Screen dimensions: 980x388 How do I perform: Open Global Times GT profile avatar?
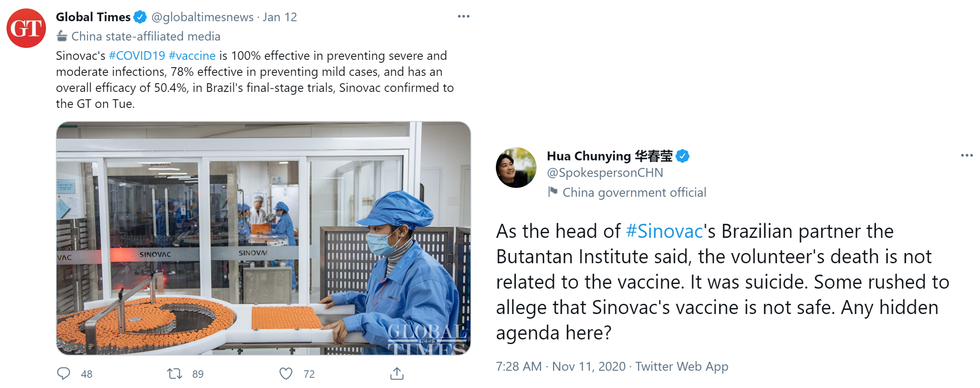[x=26, y=28]
